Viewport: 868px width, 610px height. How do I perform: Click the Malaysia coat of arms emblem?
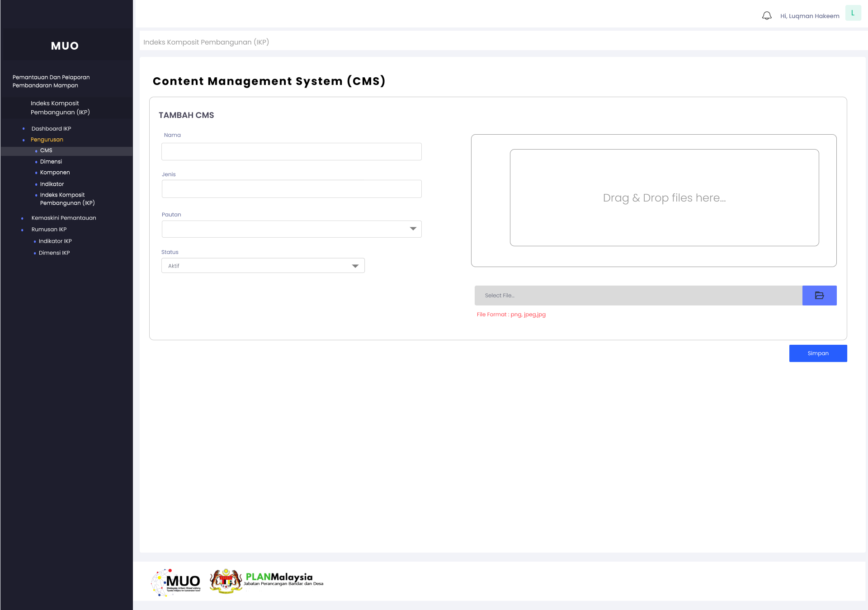point(226,581)
